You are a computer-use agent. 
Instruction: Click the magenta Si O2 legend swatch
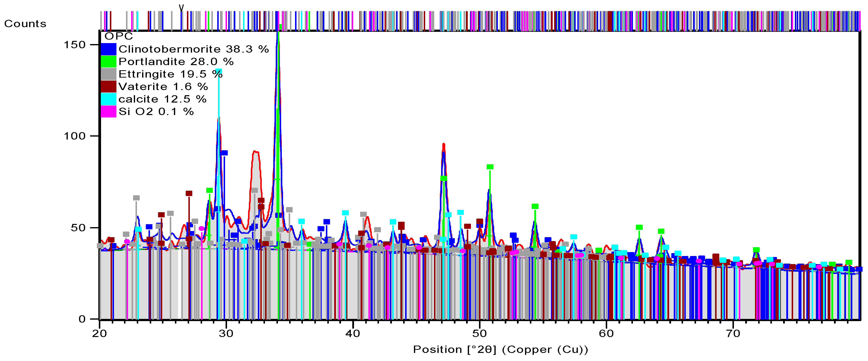click(109, 112)
